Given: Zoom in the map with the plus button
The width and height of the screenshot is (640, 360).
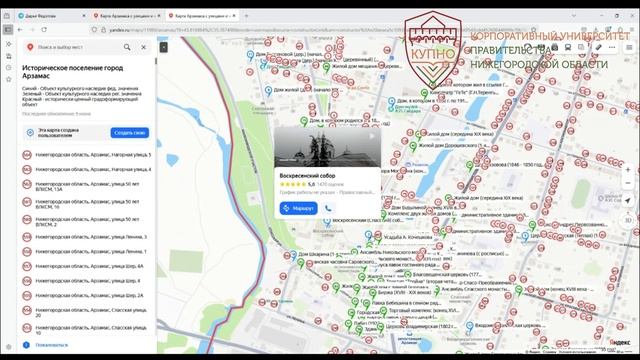Looking at the screenshot, I should [628, 169].
